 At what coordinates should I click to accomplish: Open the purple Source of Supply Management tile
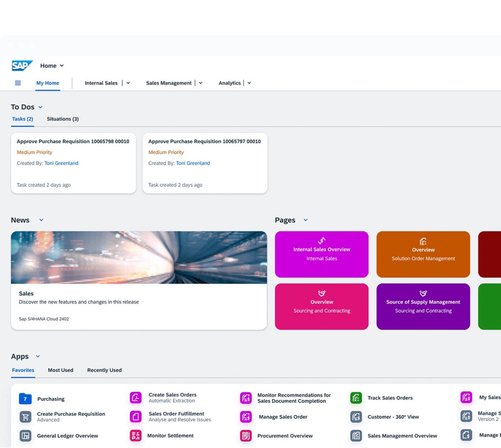[423, 306]
